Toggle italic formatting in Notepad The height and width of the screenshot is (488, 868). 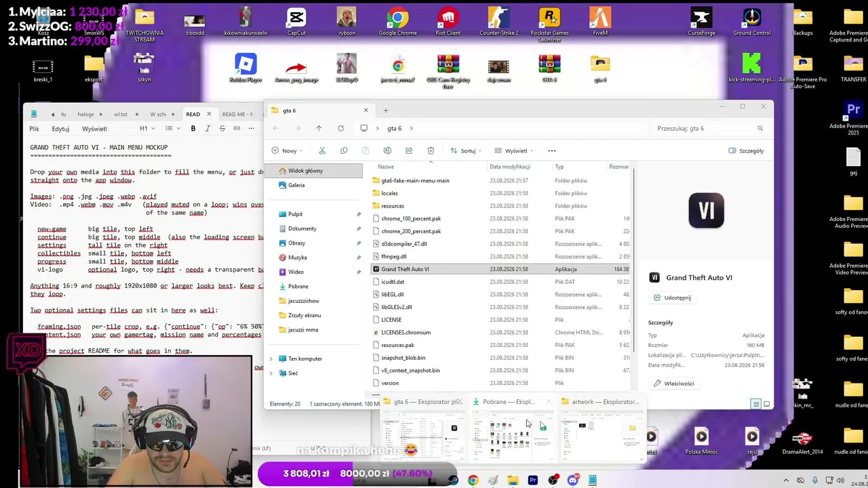(208, 128)
